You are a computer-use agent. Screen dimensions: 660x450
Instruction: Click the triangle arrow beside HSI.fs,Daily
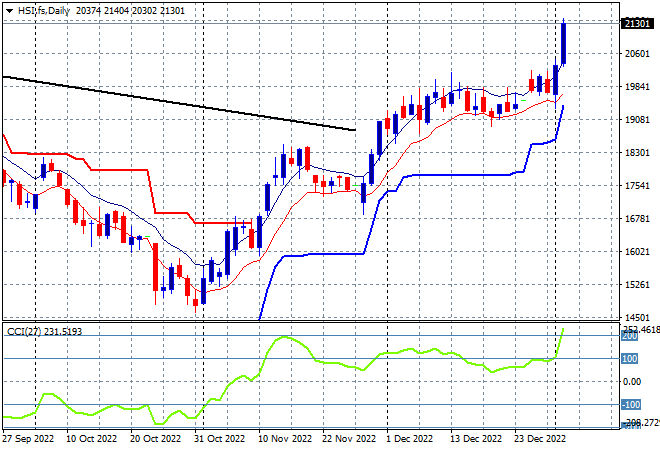(x=9, y=11)
